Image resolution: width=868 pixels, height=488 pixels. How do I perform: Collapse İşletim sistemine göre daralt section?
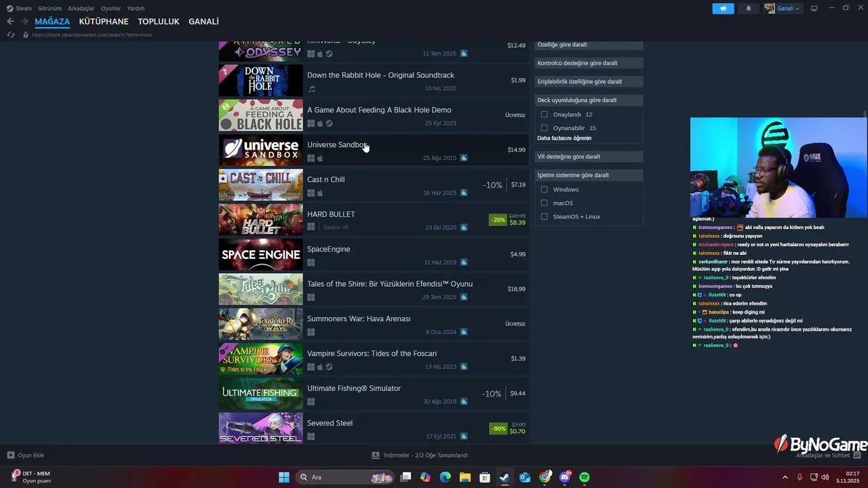[x=589, y=175]
